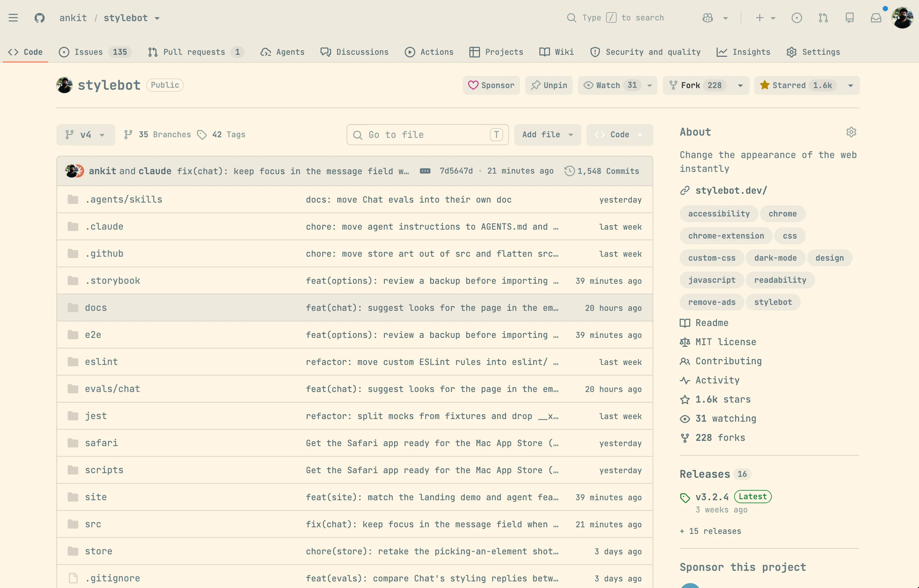Expand the star lists dropdown arrow

[x=850, y=85]
